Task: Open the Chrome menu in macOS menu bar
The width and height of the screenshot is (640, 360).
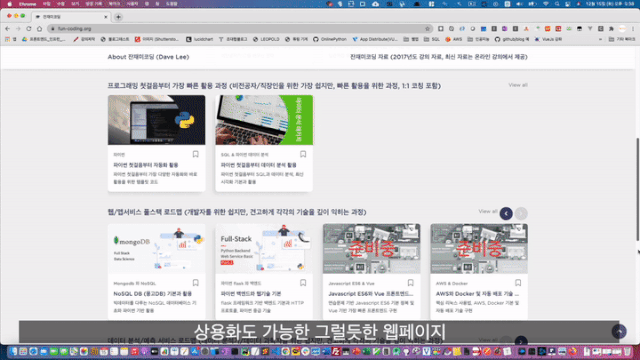Action: (x=27, y=4)
